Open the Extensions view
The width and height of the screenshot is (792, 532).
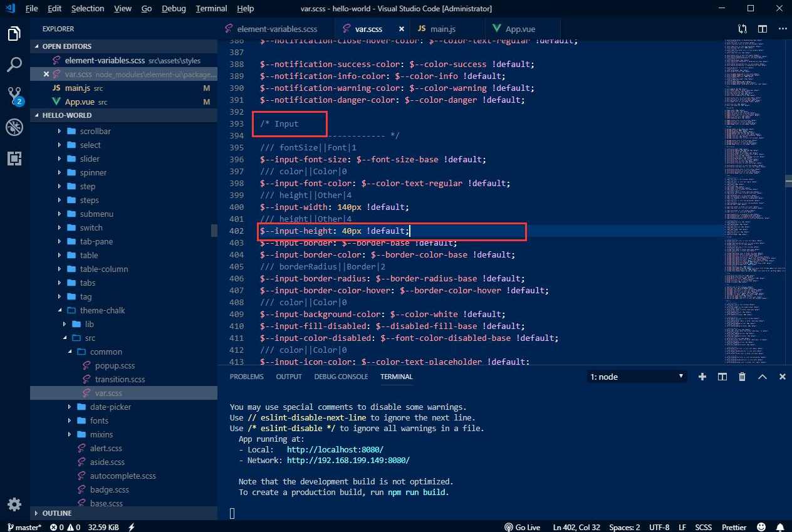click(x=14, y=159)
